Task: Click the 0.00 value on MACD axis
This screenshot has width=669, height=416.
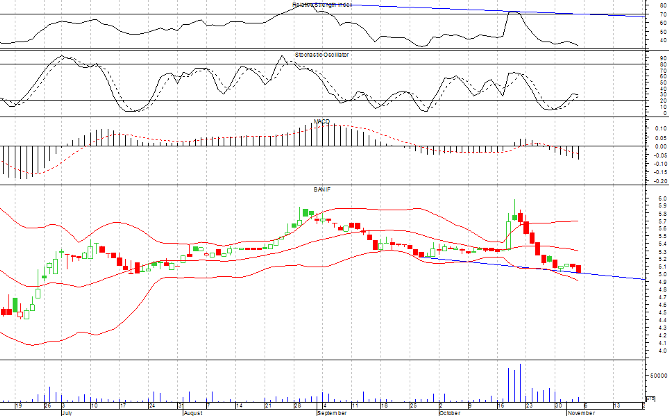Action: 661,146
